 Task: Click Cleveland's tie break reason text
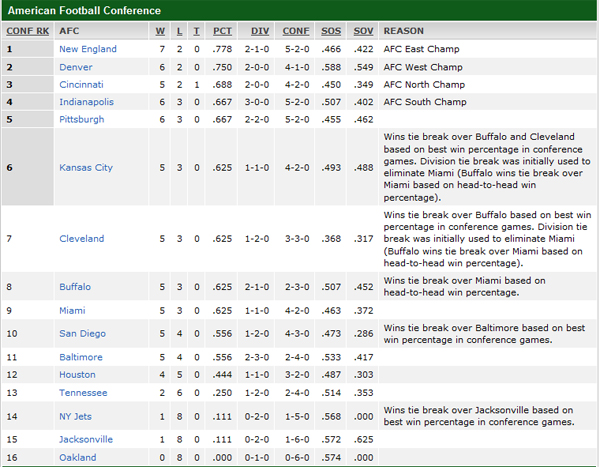[488, 239]
